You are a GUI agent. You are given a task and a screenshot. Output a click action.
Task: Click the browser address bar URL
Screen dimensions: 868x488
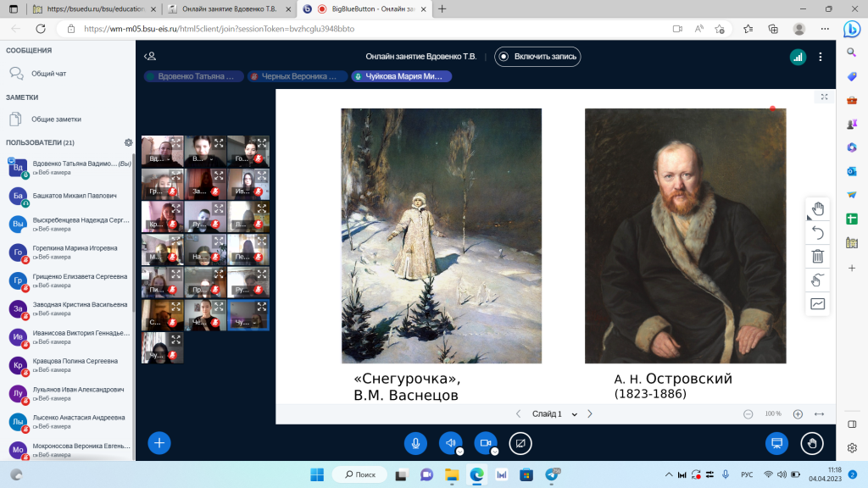pyautogui.click(x=220, y=29)
